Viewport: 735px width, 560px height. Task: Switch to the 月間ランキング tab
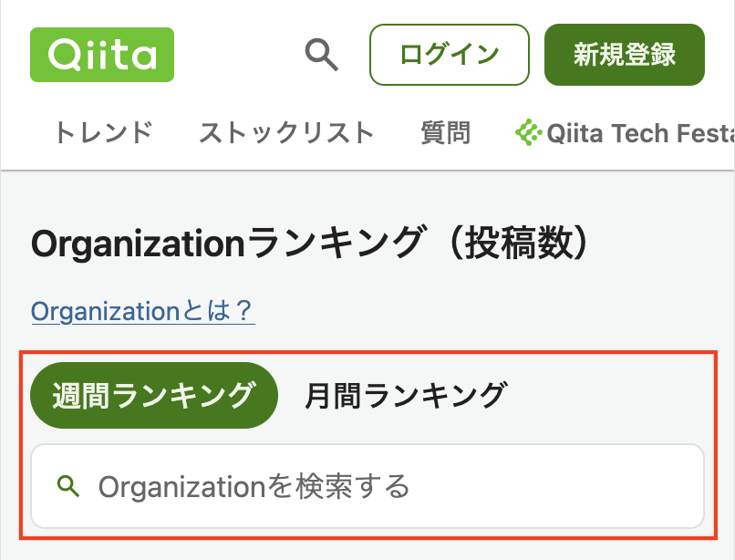(406, 396)
